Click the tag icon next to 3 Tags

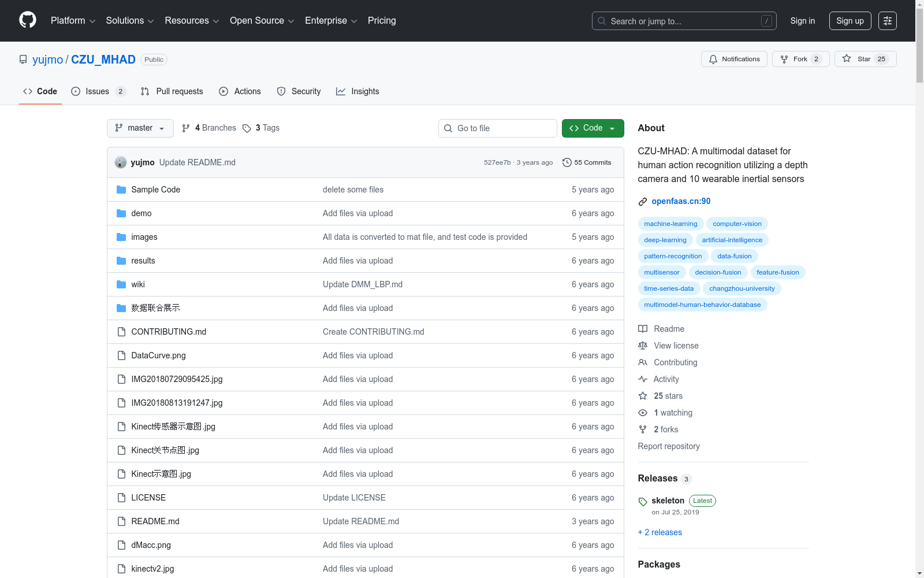point(247,128)
